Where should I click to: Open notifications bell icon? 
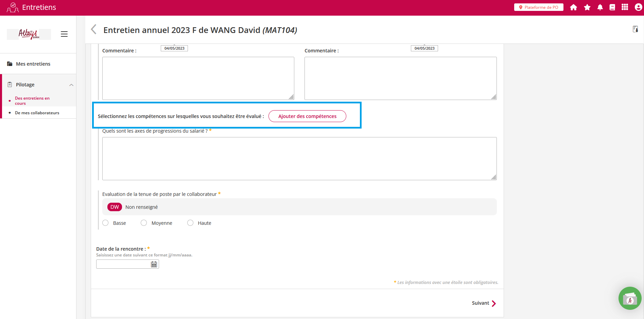coord(600,7)
